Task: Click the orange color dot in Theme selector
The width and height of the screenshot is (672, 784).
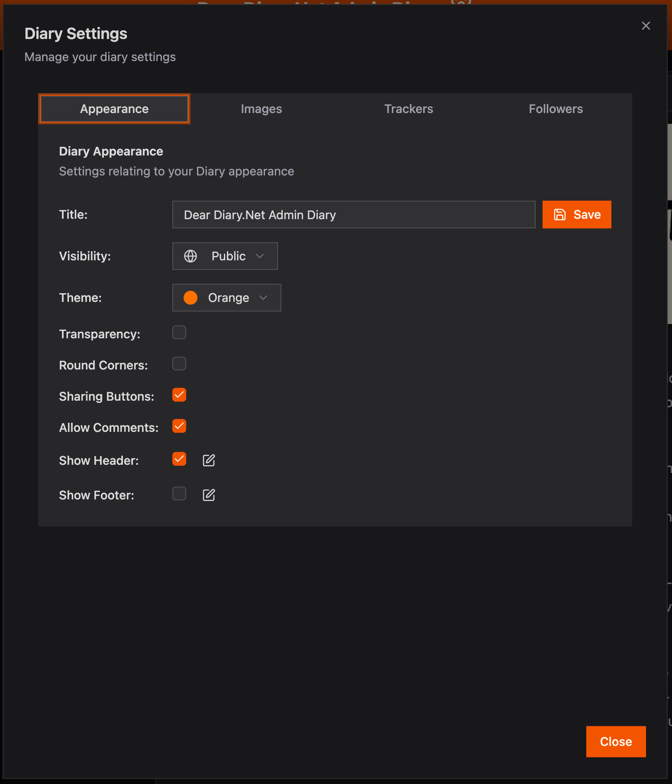Action: tap(191, 298)
